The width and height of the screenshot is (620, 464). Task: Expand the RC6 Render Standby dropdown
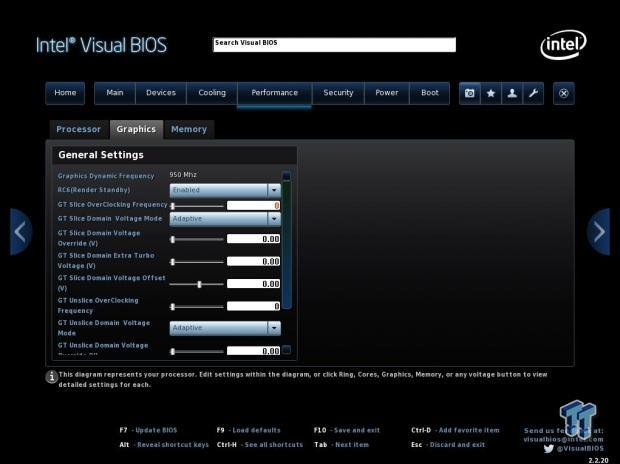pyautogui.click(x=225, y=190)
